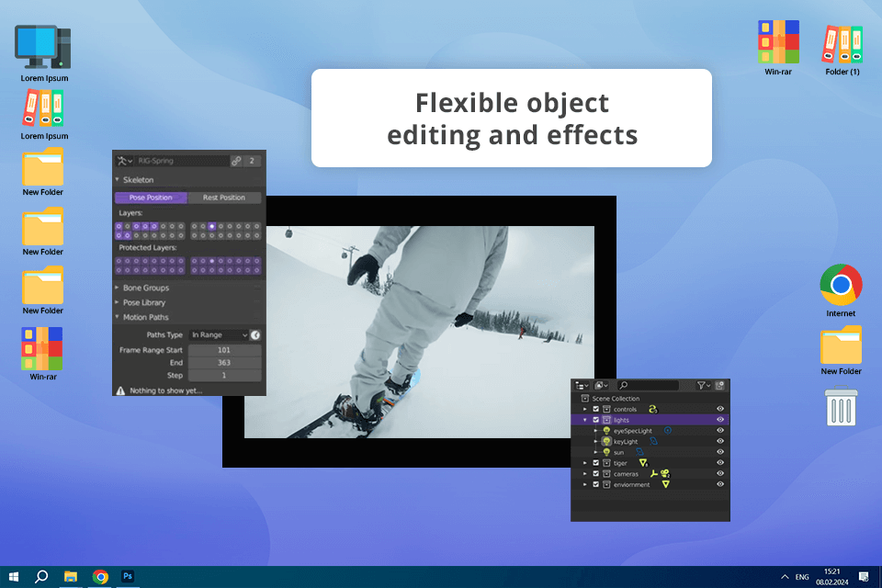The height and width of the screenshot is (588, 882).
Task: Hide the keyLight object with eye icon
Action: click(x=720, y=441)
